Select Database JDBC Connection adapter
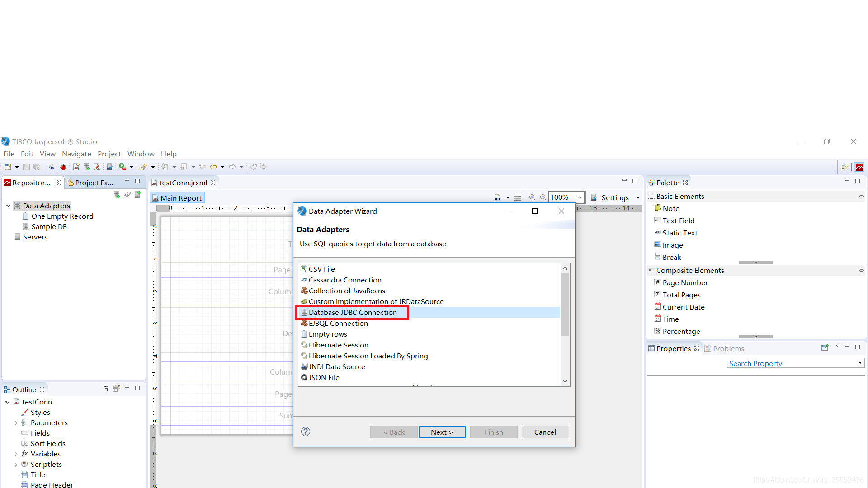 tap(429, 312)
